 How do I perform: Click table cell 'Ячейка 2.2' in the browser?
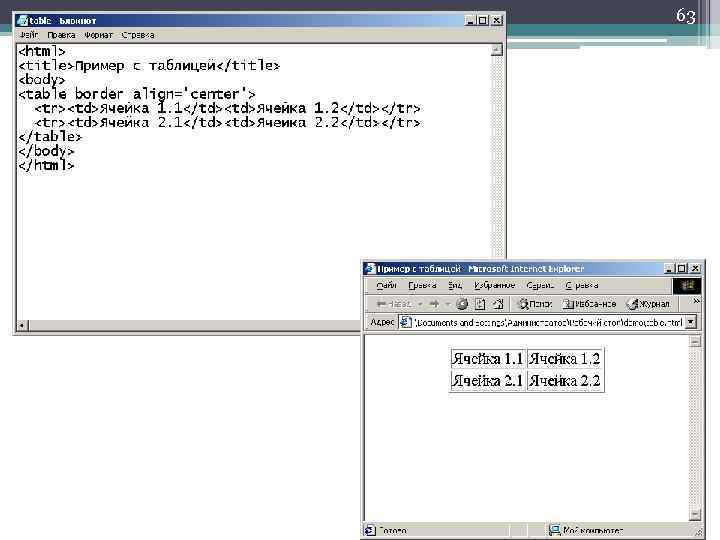coord(564,381)
